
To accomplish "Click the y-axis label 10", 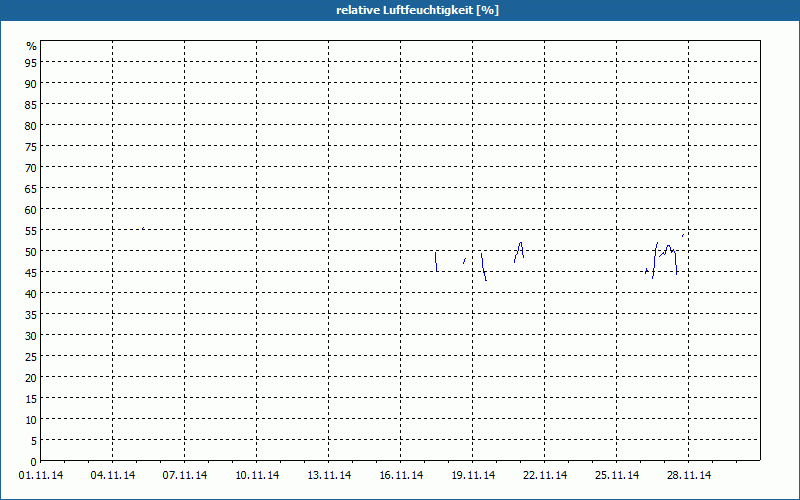I will (x=31, y=419).
